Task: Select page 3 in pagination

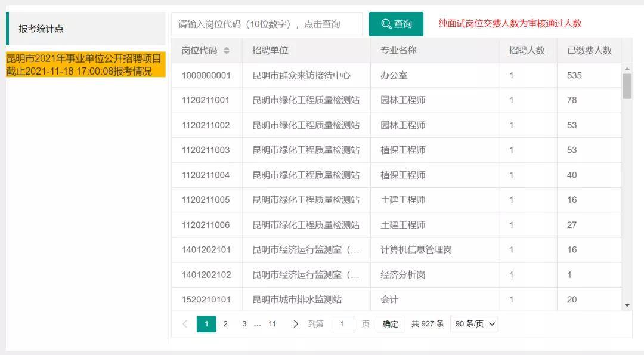Action: click(x=244, y=324)
